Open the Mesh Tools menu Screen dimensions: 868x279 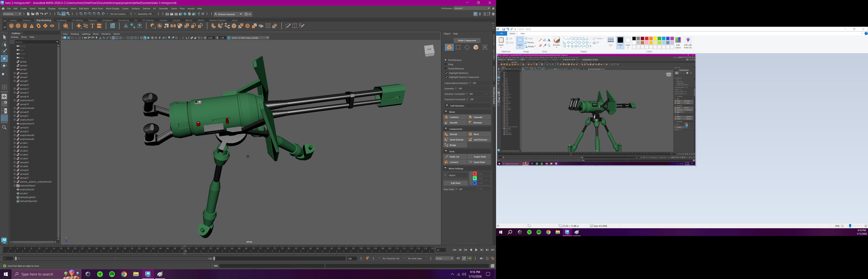tap(97, 8)
